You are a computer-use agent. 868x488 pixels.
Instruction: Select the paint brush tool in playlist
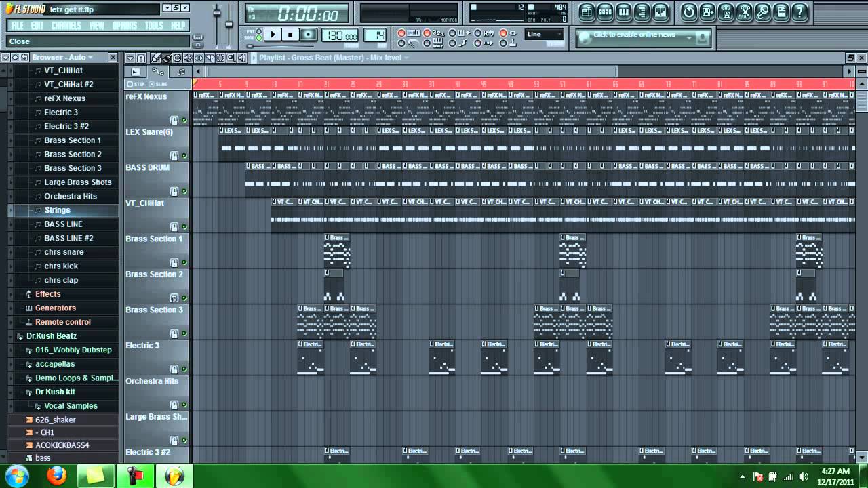pyautogui.click(x=167, y=58)
